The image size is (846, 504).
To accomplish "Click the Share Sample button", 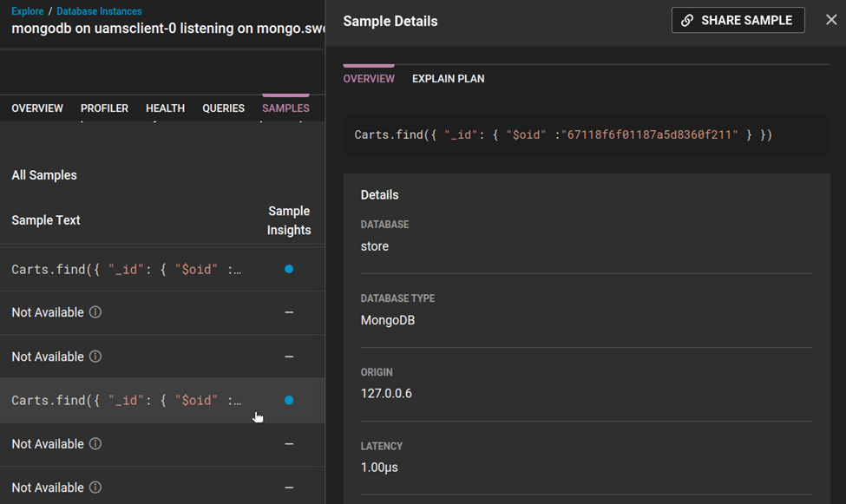I will 738,21.
